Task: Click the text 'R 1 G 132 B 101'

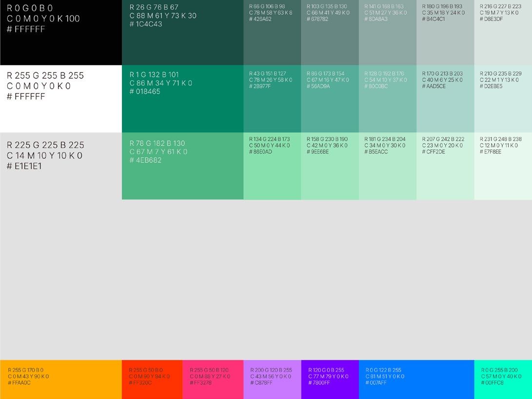Action: (x=154, y=75)
